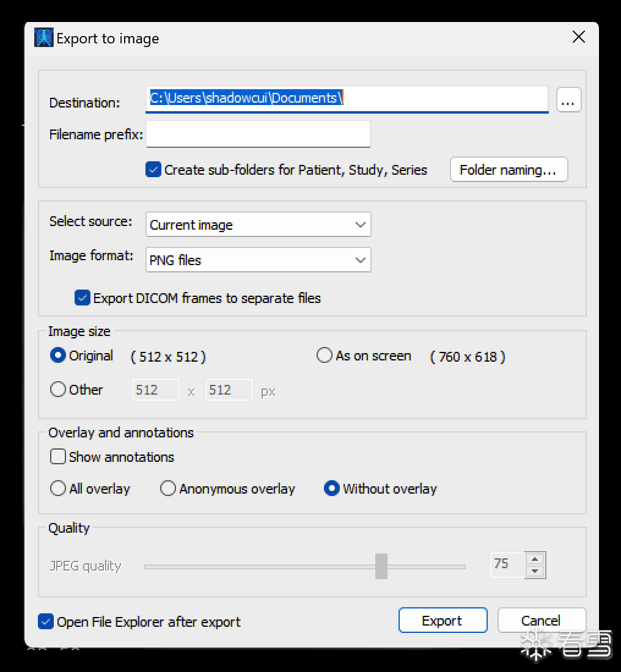Decrease JPEG quality with down arrow
Screen dimensions: 621x672
tap(535, 571)
